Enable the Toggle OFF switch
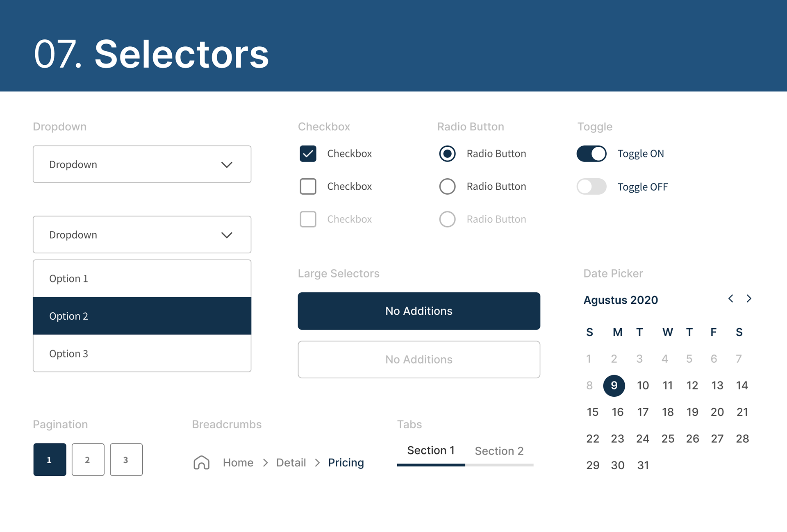787x532 pixels. coord(591,186)
